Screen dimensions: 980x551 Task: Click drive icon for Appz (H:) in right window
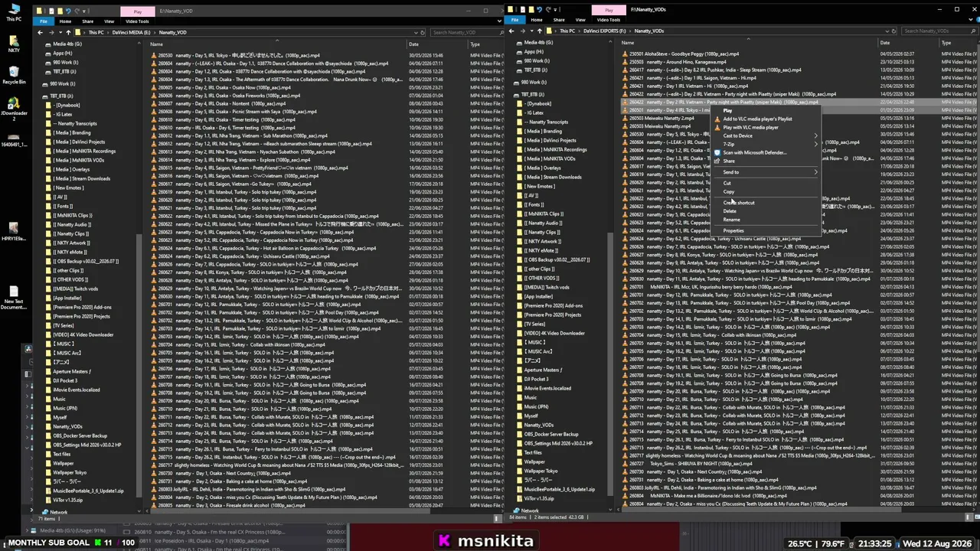coord(519,52)
